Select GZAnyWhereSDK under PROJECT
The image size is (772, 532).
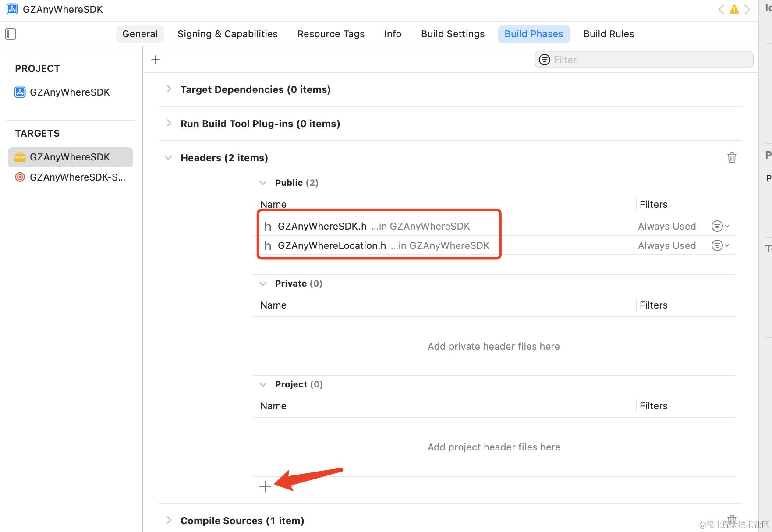point(62,92)
